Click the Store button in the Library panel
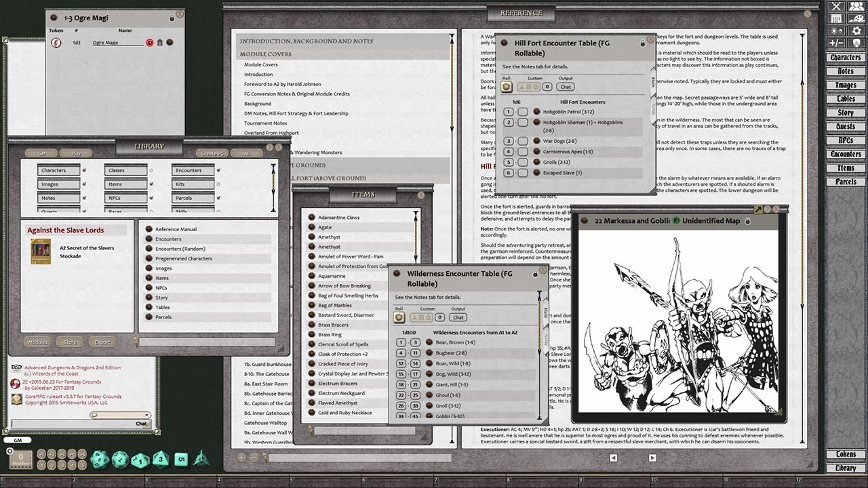 (x=69, y=342)
